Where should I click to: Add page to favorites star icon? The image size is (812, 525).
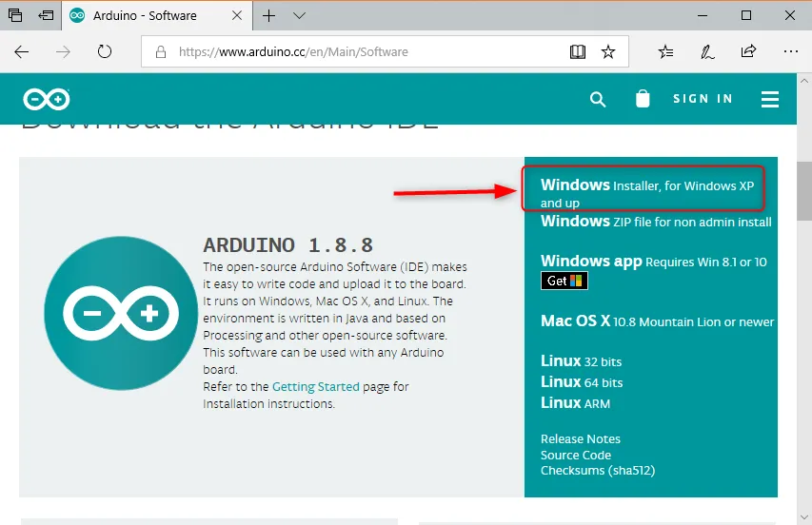click(x=608, y=51)
